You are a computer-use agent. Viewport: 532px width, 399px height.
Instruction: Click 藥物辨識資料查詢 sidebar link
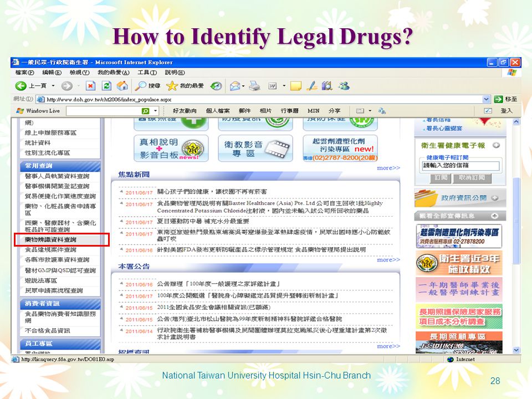tap(50, 239)
